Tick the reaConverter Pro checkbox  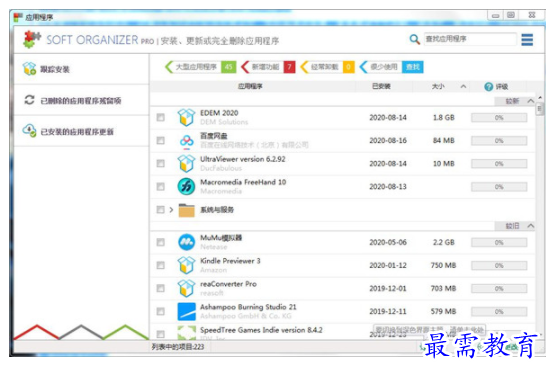pyautogui.click(x=161, y=288)
